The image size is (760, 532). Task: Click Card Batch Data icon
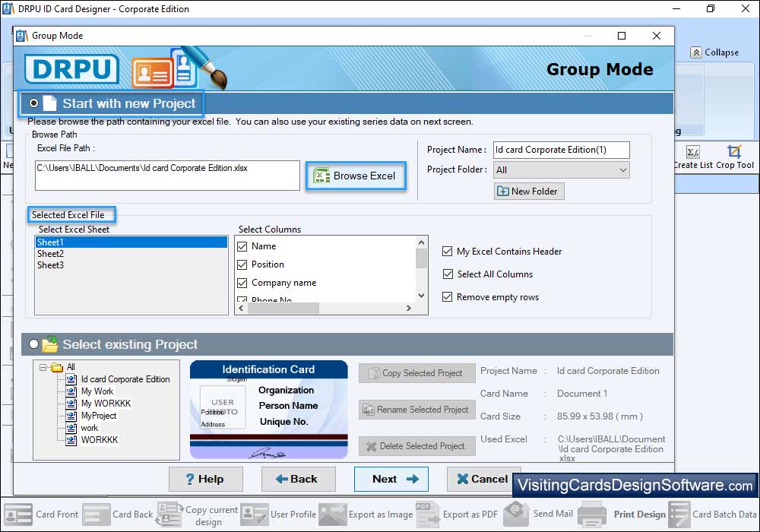(679, 515)
